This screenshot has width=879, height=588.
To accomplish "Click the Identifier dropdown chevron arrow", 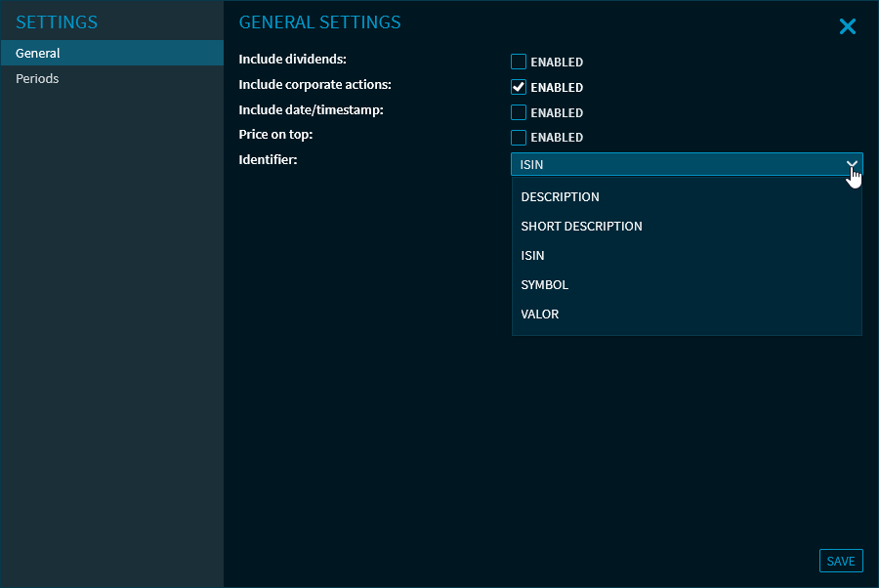I will click(852, 164).
